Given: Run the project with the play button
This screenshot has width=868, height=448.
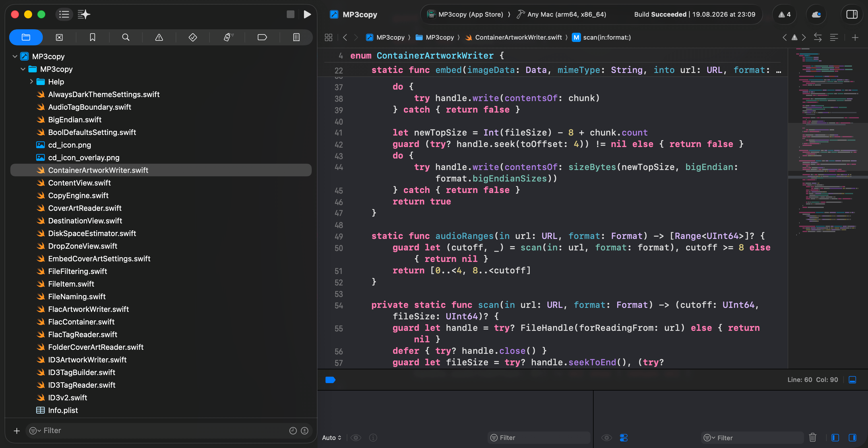Looking at the screenshot, I should (x=307, y=14).
